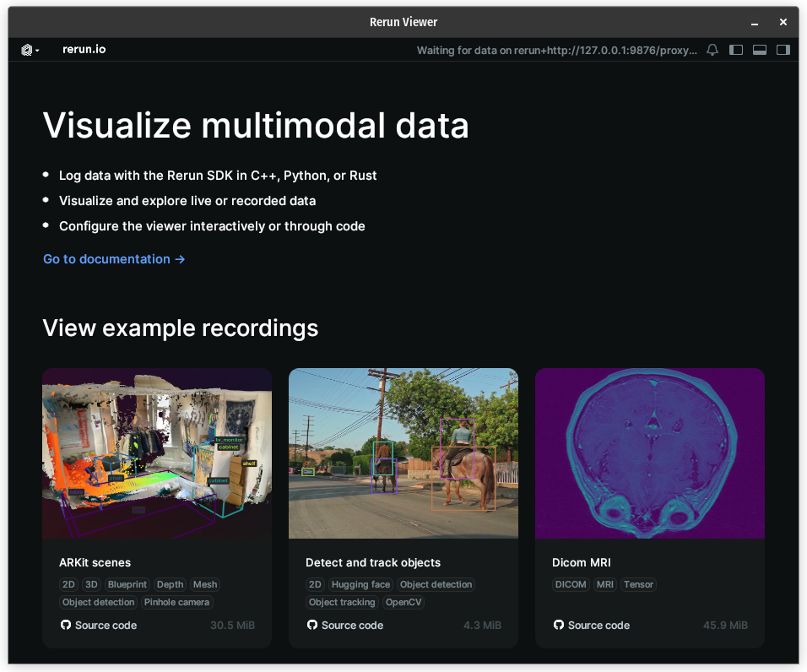807x672 pixels.
Task: Click the 'Waiting for data' status text
Action: pyautogui.click(x=557, y=51)
